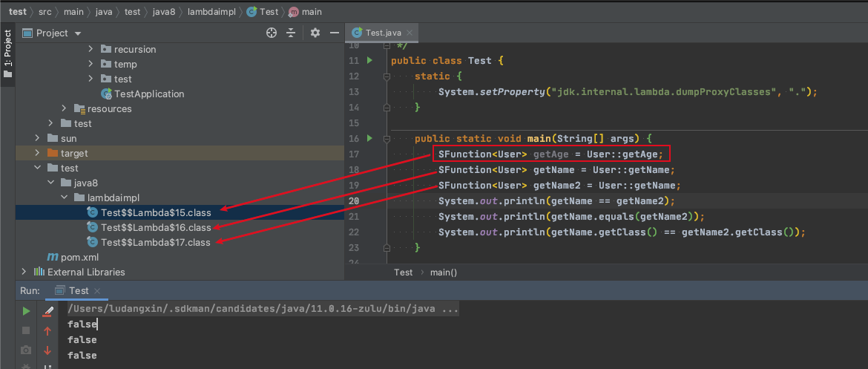Expand the temp folder
The image size is (868, 369).
click(91, 65)
